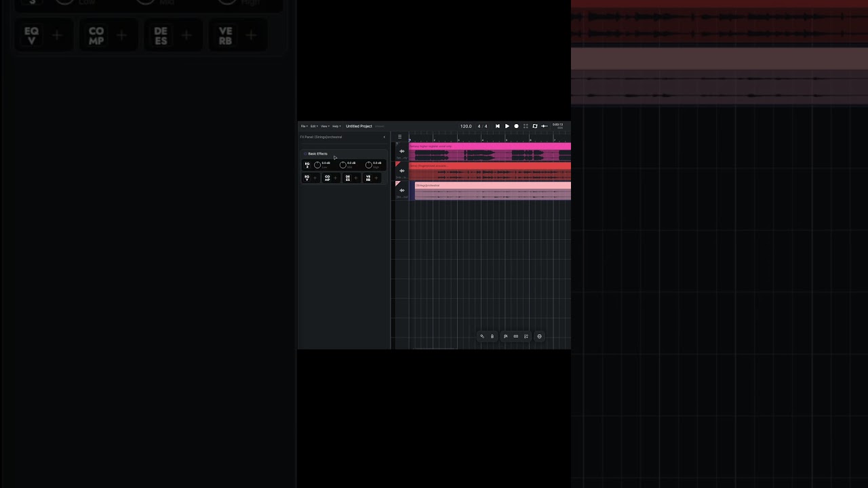
Task: Toggle loop playback
Action: coord(534,126)
